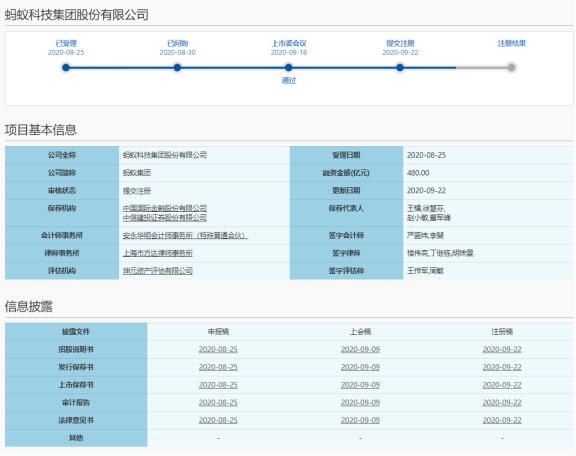Click the 签字会计师 label cell

(346, 236)
